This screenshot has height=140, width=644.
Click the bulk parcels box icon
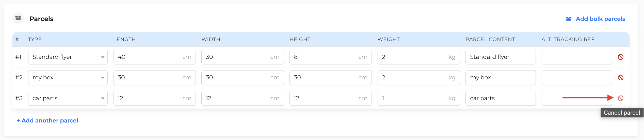click(568, 19)
